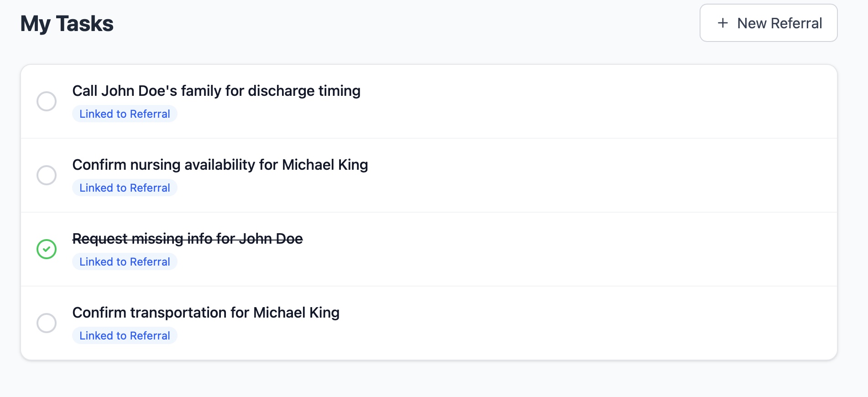Check off Confirm nursing availability task
The image size is (868, 397).
tap(47, 175)
